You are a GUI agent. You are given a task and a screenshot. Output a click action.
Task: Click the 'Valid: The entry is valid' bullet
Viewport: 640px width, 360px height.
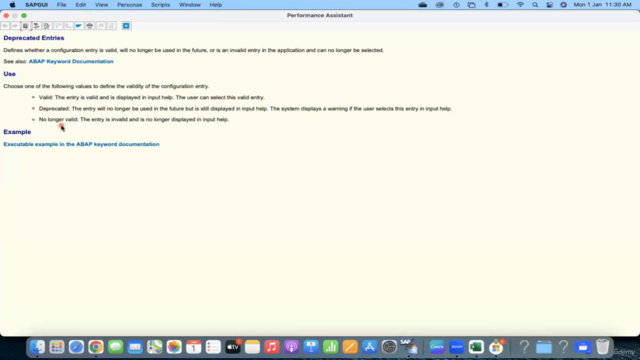[x=151, y=98]
